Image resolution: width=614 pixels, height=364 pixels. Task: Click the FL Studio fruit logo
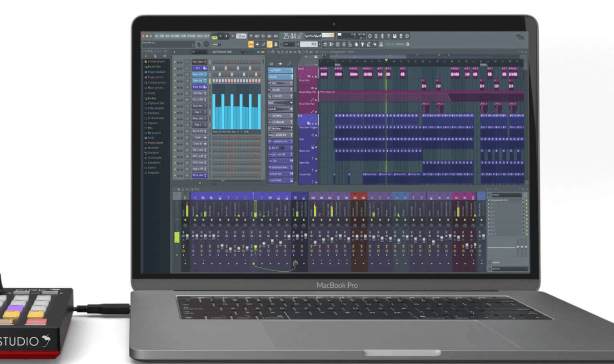[521, 37]
